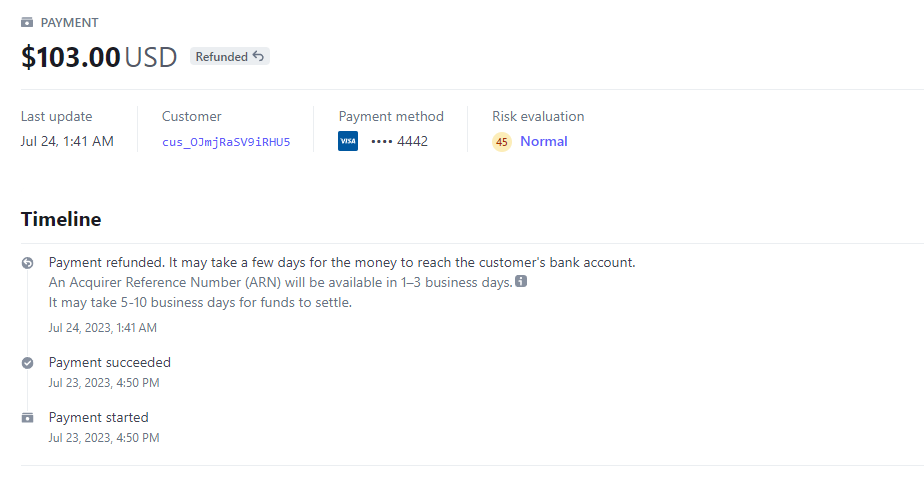Open the ARN info tooltip icon

(x=521, y=282)
